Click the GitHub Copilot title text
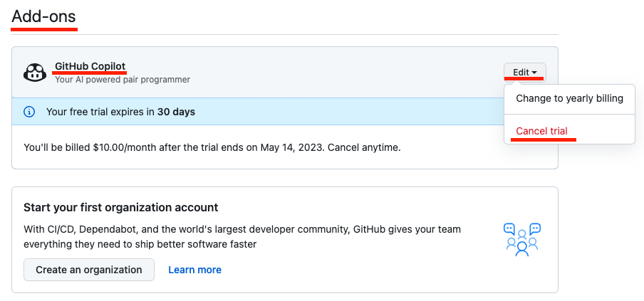644x301 pixels. 90,66
